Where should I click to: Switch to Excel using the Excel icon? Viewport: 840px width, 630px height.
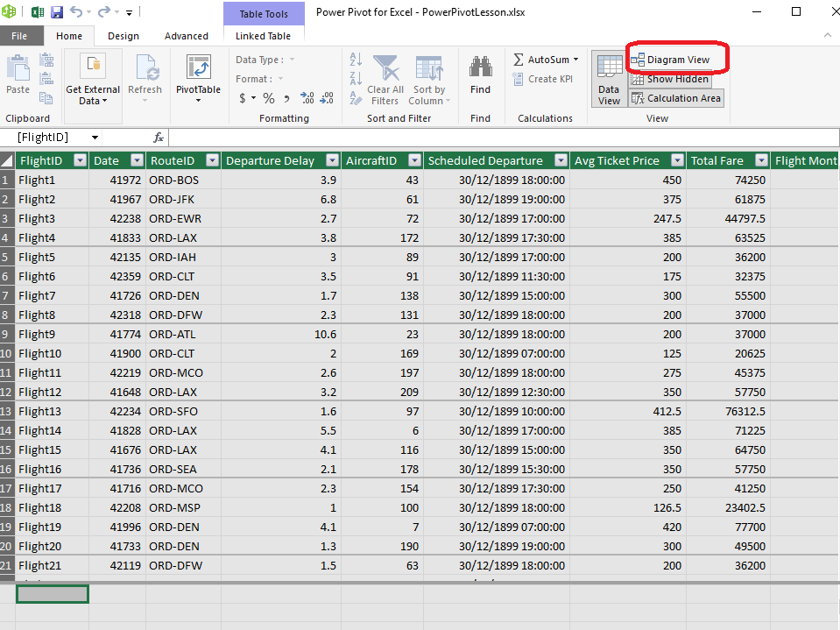click(38, 12)
